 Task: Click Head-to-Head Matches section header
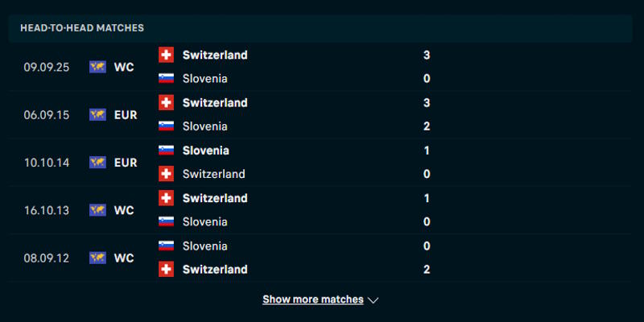(82, 27)
